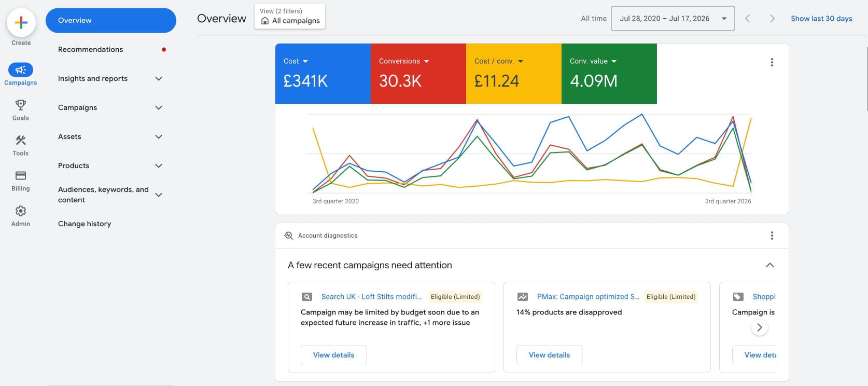The height and width of the screenshot is (386, 868).
Task: Click the PMax campaign type icon
Action: (523, 297)
